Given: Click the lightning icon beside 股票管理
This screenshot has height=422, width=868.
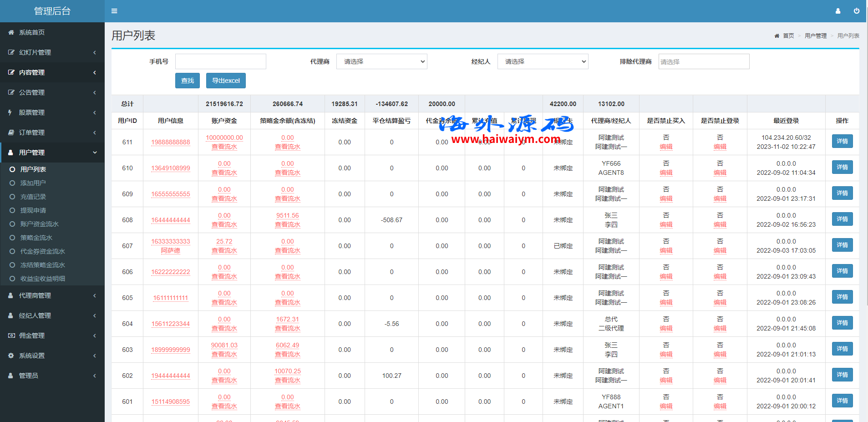Looking at the screenshot, I should pos(10,112).
